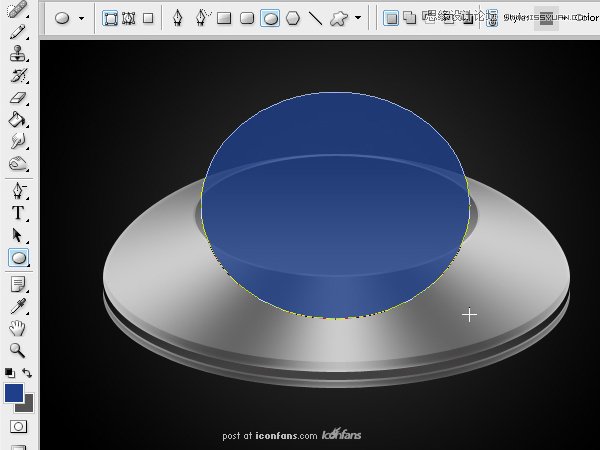
Task: Select the Hand tool
Action: point(18,328)
